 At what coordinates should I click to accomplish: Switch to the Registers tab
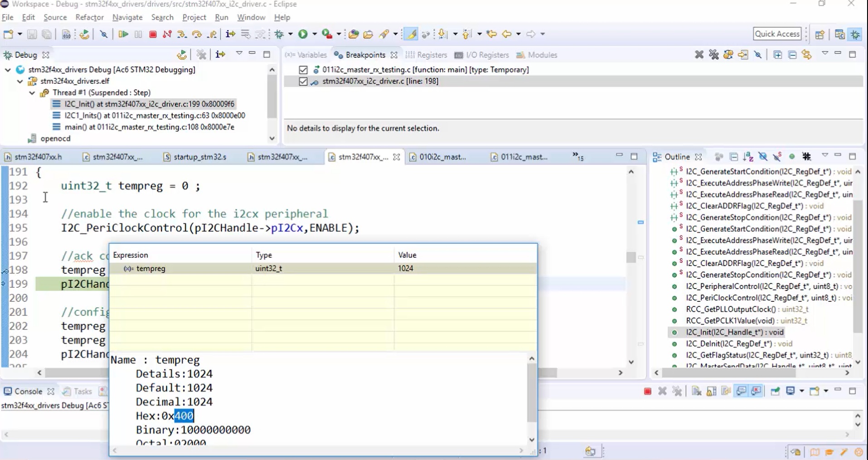426,55
